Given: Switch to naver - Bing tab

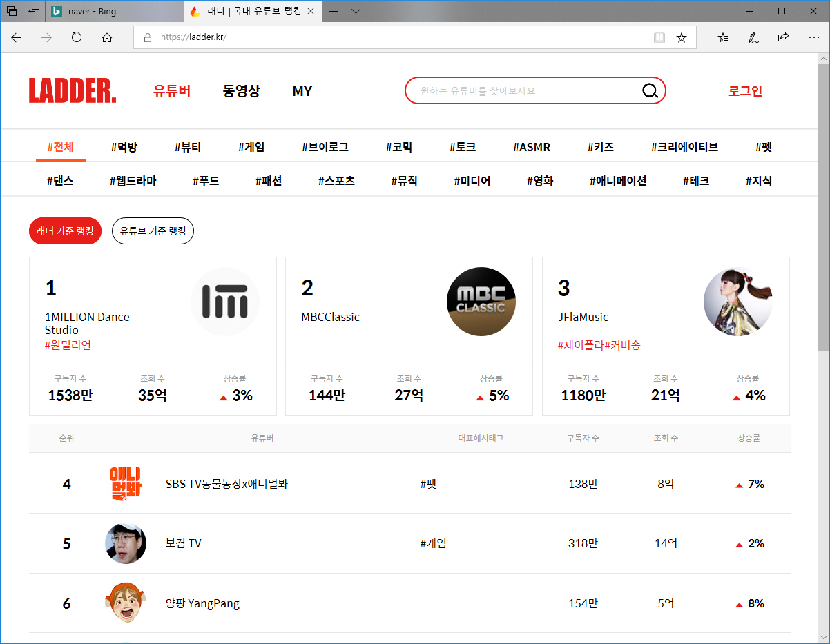Looking at the screenshot, I should click(x=115, y=11).
